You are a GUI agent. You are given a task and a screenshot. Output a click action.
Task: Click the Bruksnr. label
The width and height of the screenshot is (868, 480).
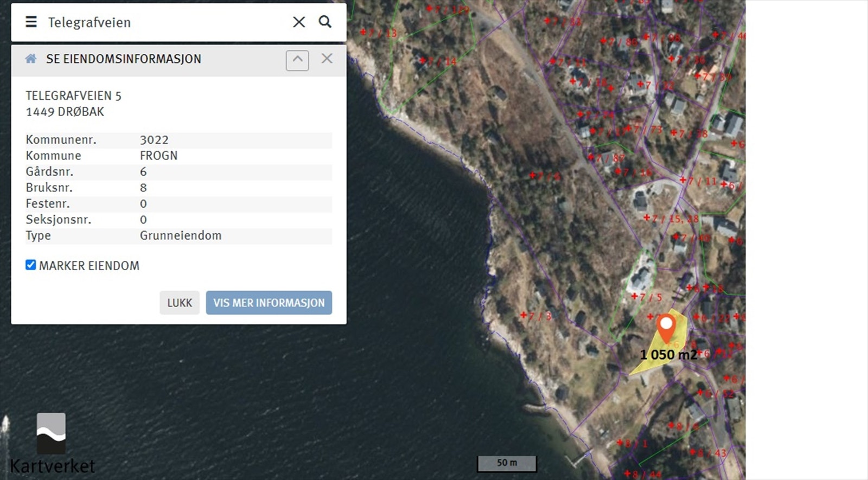click(49, 188)
